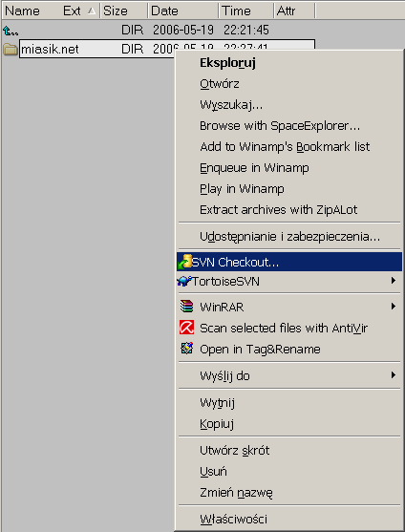Select the miasik.net file name entry
This screenshot has height=532, width=405.
pyautogui.click(x=50, y=50)
